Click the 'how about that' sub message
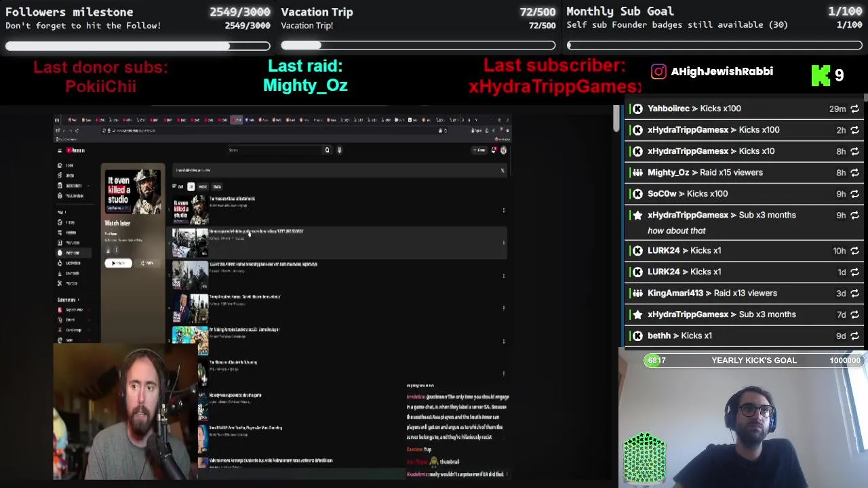 (x=676, y=231)
